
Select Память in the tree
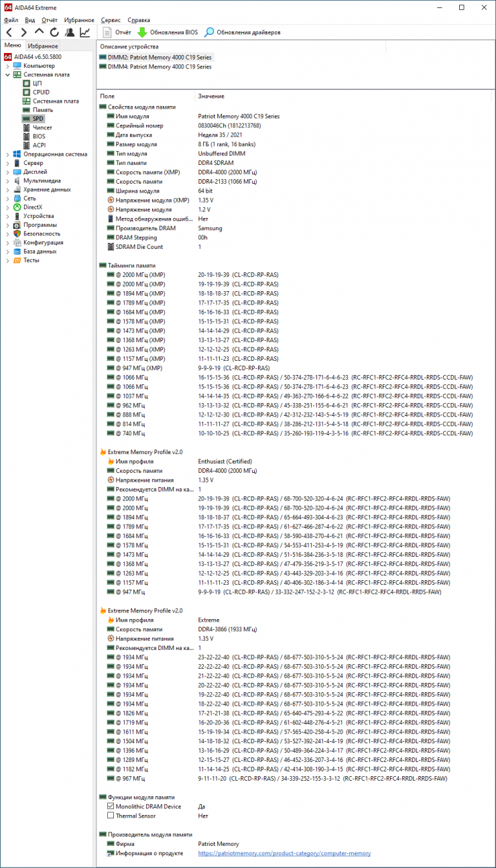(43, 110)
